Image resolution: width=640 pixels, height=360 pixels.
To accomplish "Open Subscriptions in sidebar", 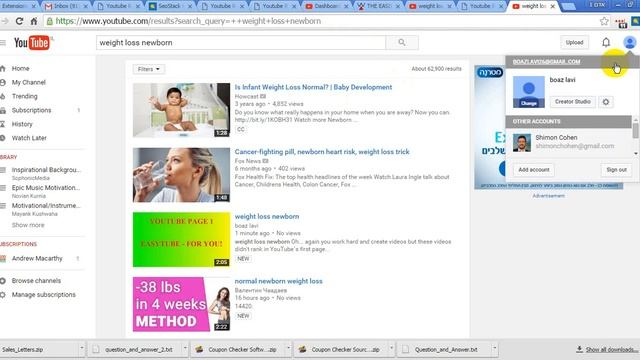I will pyautogui.click(x=31, y=110).
